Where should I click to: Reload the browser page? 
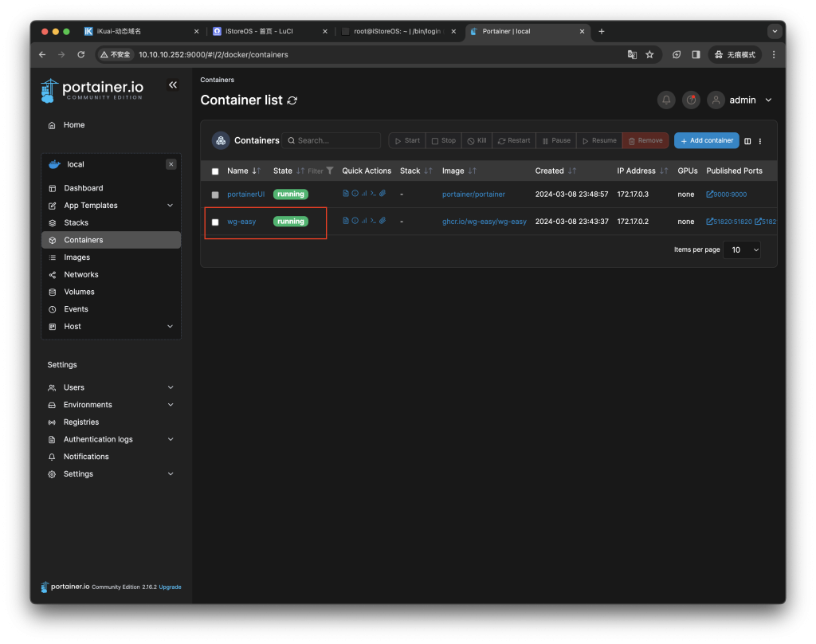[81, 55]
